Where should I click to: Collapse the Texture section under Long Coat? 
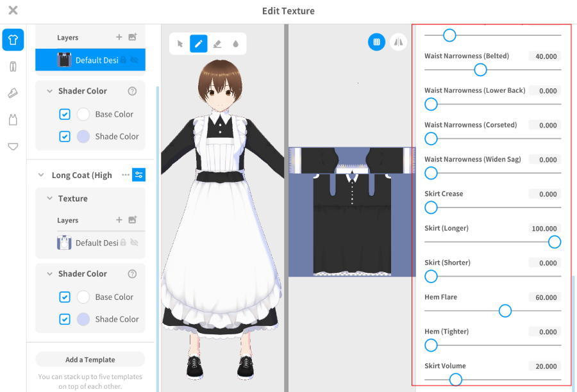point(49,199)
